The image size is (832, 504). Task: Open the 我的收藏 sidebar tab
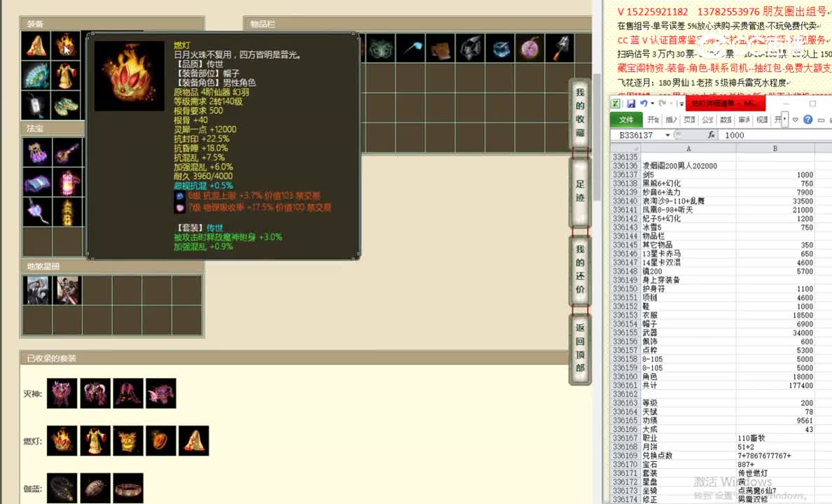pos(579,112)
